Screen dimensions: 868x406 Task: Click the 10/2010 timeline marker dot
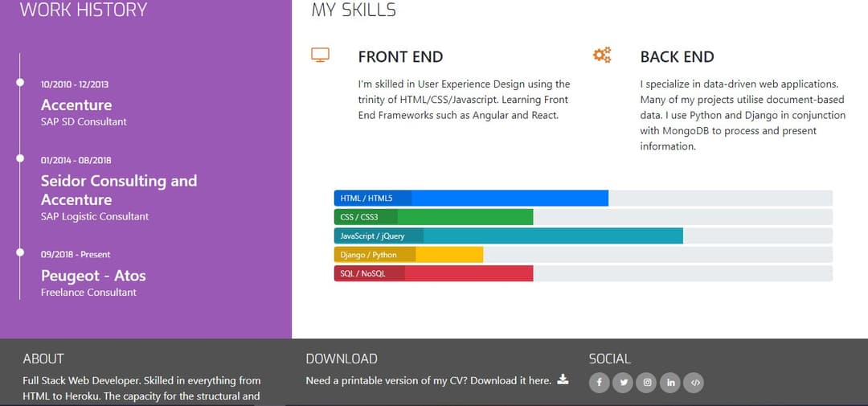(19, 82)
